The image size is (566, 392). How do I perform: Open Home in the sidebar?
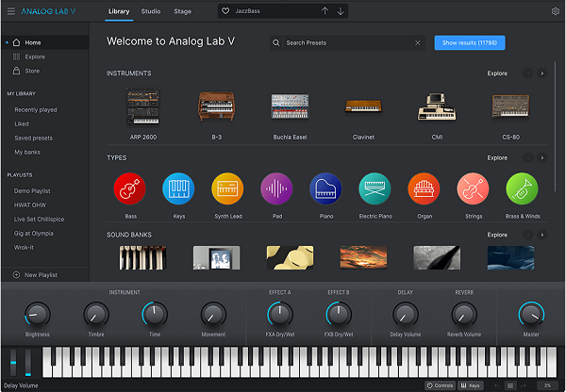(x=45, y=42)
